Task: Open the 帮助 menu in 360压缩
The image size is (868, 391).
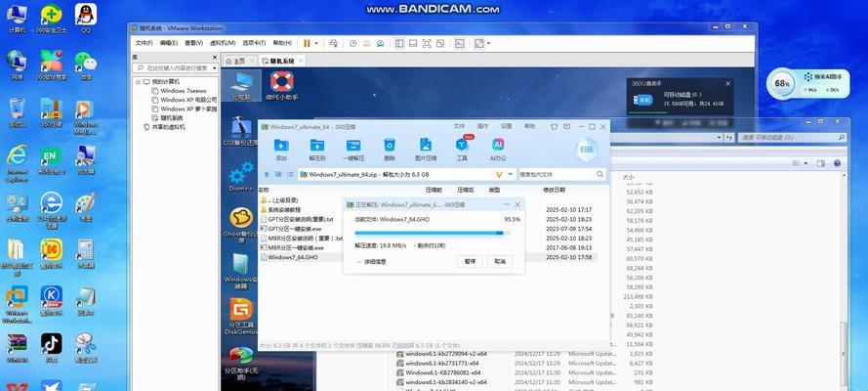Action: [x=530, y=127]
